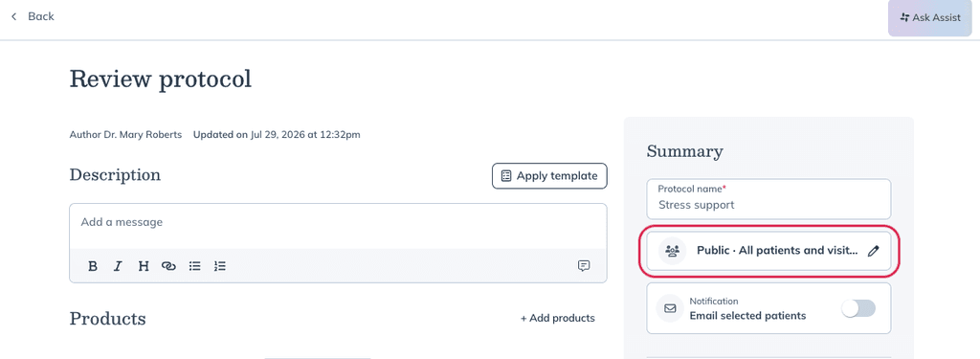Apply italic formatting in description editor
The height and width of the screenshot is (359, 980).
tap(118, 266)
